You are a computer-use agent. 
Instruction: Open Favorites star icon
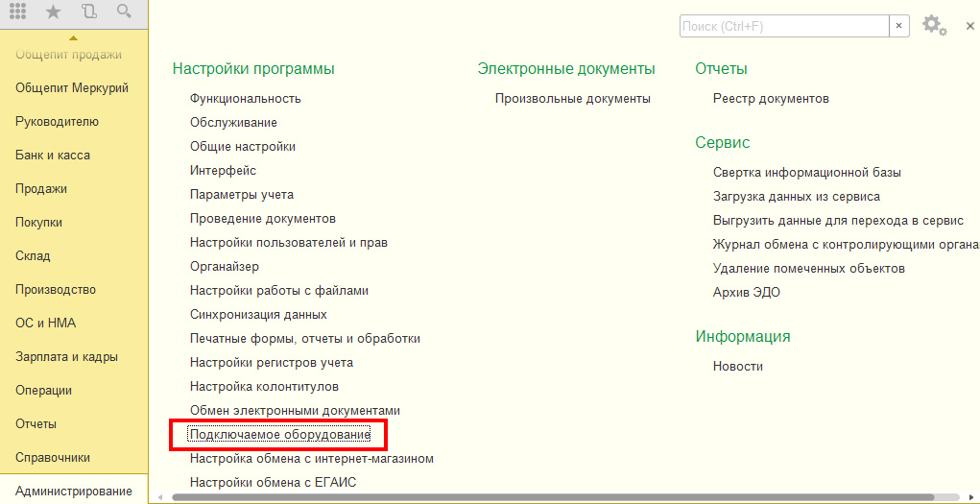pyautogui.click(x=53, y=12)
